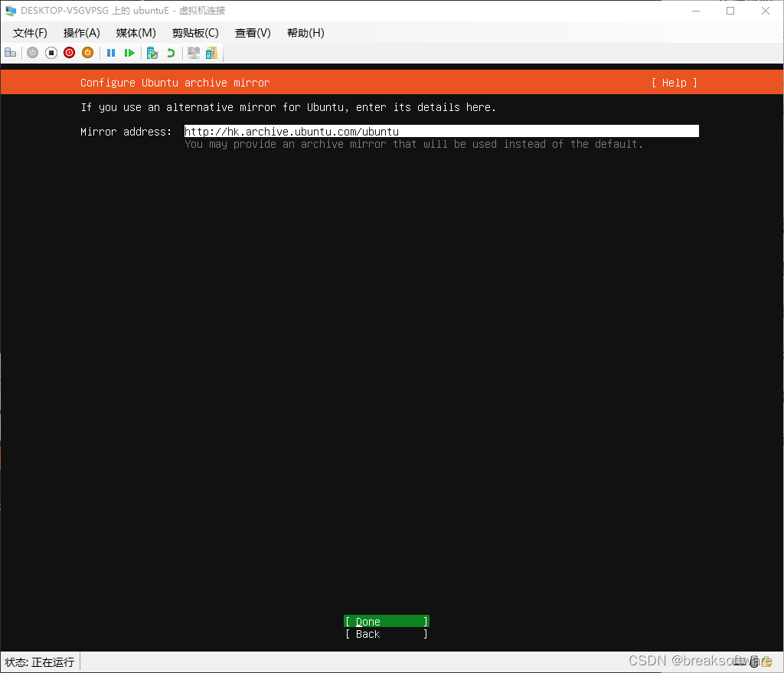This screenshot has width=784, height=673.
Task: Close the virtual machine connection window
Action: (766, 11)
